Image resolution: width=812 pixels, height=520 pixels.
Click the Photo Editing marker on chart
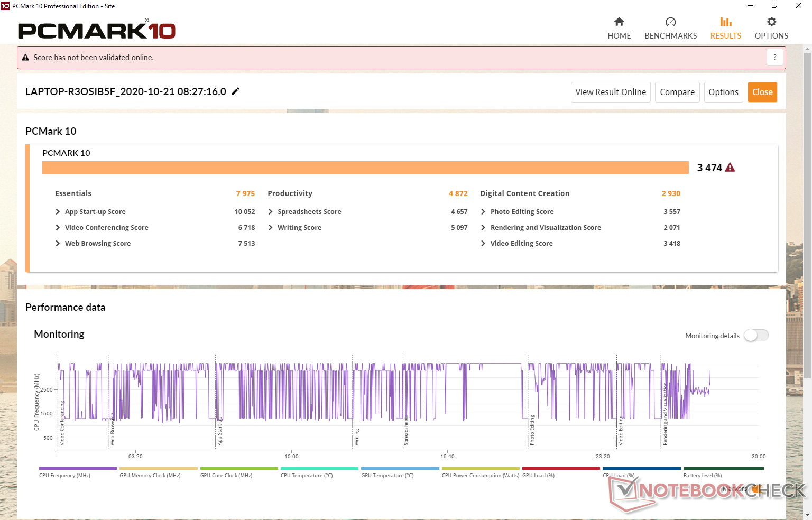(x=532, y=430)
